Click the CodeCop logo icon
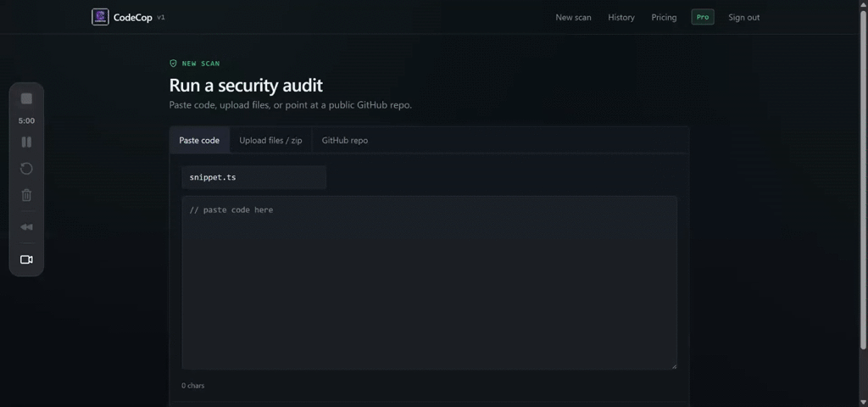 [x=100, y=17]
